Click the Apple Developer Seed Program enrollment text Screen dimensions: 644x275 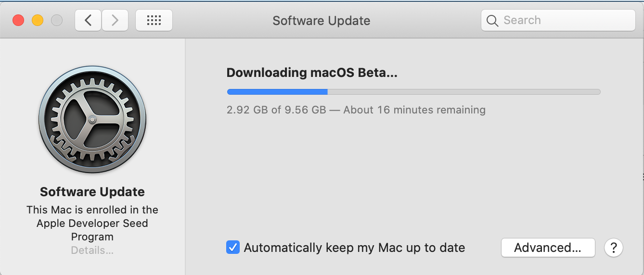click(x=92, y=223)
